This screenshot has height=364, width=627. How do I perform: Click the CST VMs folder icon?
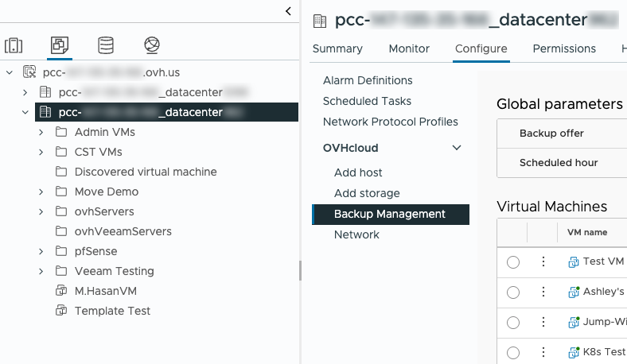(x=61, y=152)
